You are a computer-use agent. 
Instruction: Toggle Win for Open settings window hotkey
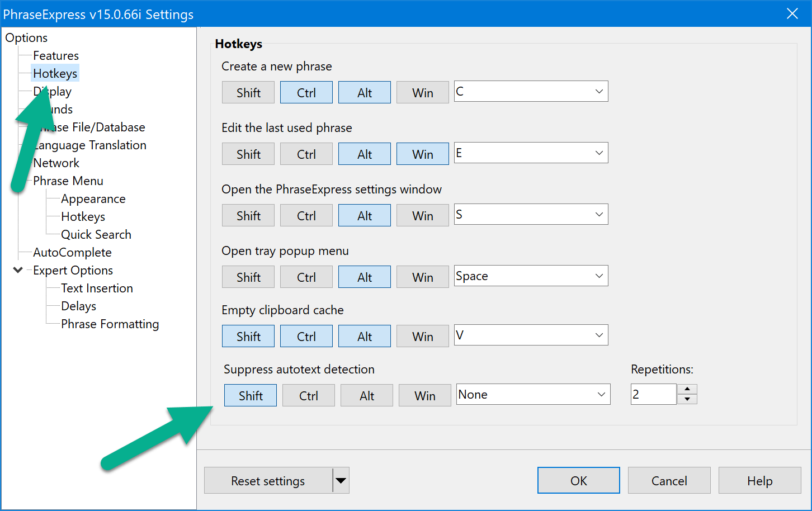[x=423, y=216]
